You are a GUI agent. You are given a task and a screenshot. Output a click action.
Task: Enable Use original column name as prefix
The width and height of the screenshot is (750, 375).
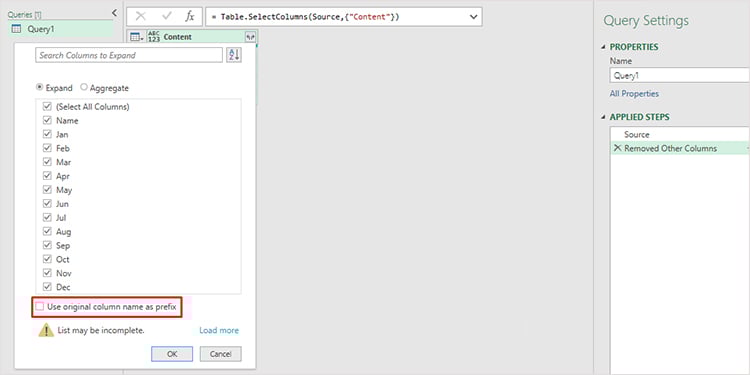point(40,307)
